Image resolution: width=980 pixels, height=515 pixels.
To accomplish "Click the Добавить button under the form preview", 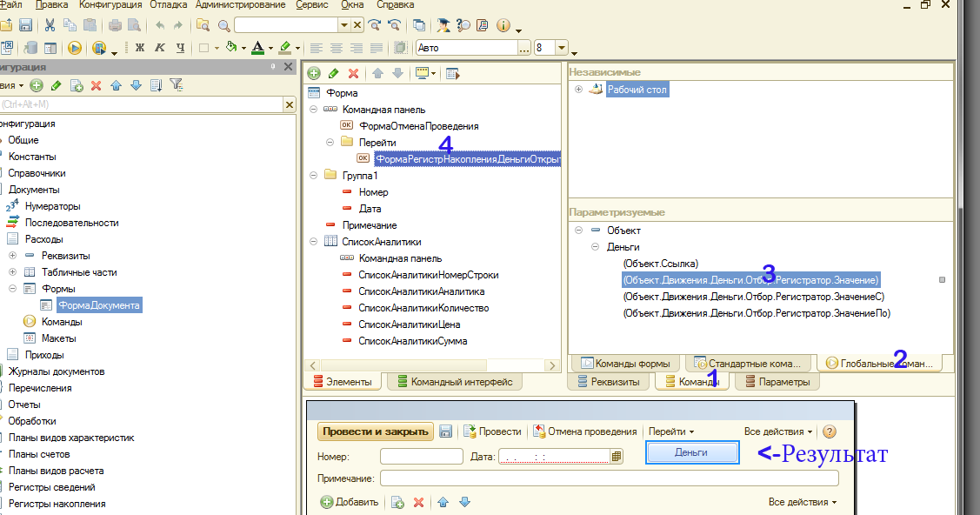I will 350,502.
